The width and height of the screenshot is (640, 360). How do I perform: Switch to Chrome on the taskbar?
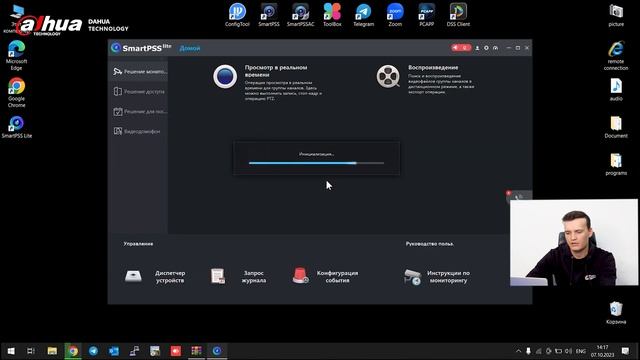point(73,351)
